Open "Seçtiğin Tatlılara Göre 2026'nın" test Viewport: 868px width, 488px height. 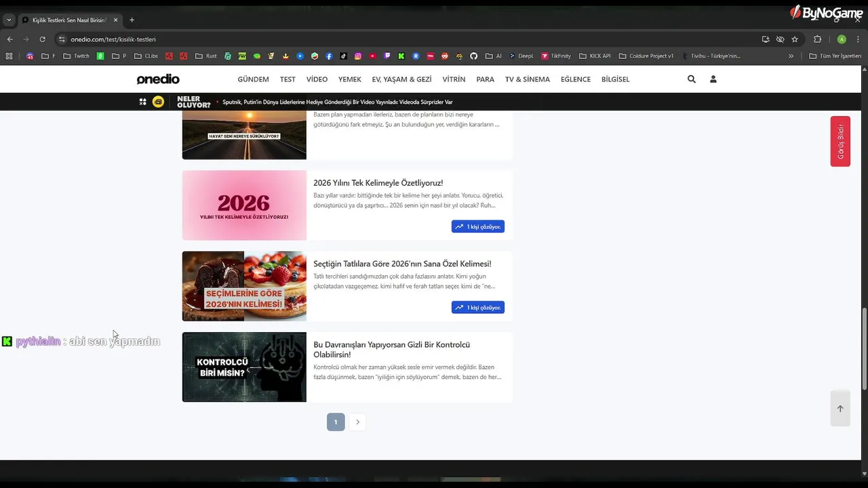(402, 264)
